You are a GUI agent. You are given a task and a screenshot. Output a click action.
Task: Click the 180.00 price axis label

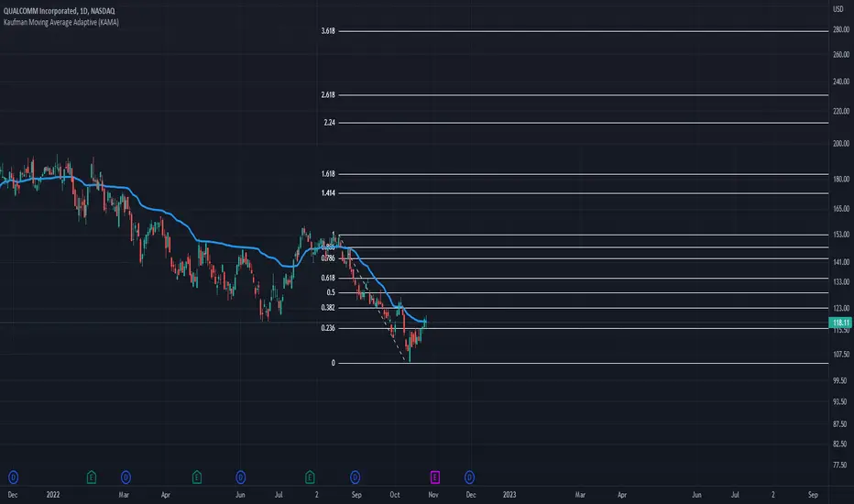841,180
